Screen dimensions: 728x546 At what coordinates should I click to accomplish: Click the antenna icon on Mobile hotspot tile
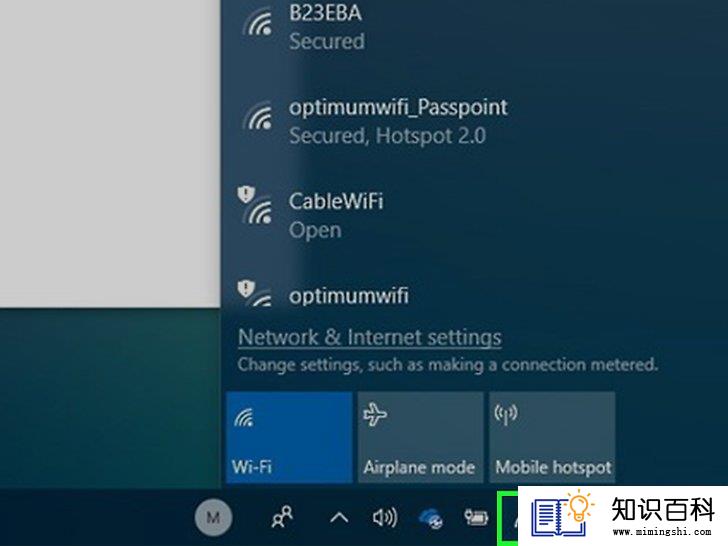point(506,415)
